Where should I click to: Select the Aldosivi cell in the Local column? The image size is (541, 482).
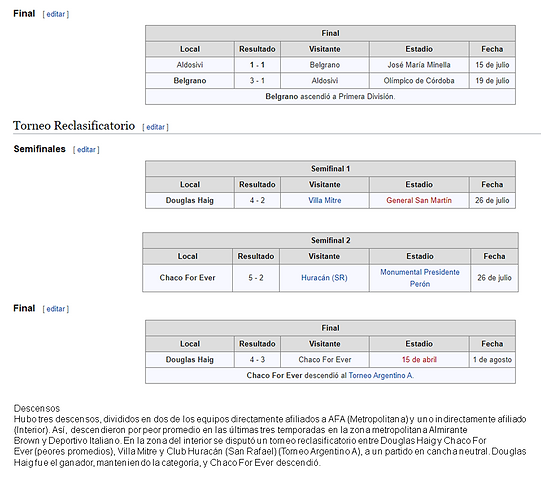pyautogui.click(x=190, y=65)
